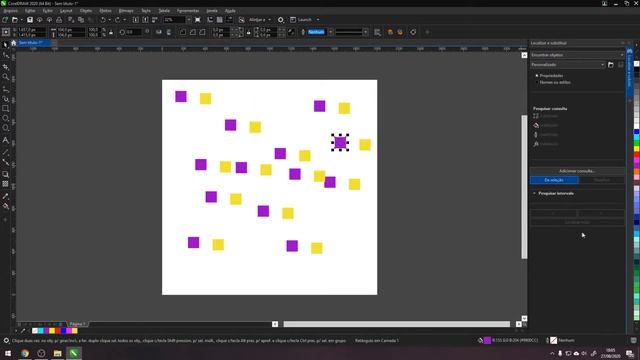Image resolution: width=640 pixels, height=360 pixels.
Task: Click the rotation angle input field
Action: (x=133, y=32)
